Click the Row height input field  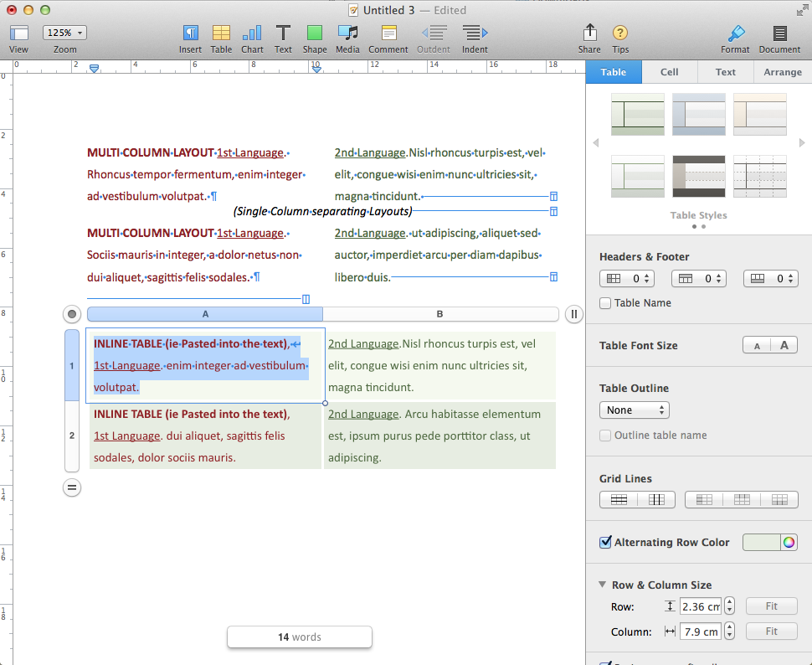700,606
